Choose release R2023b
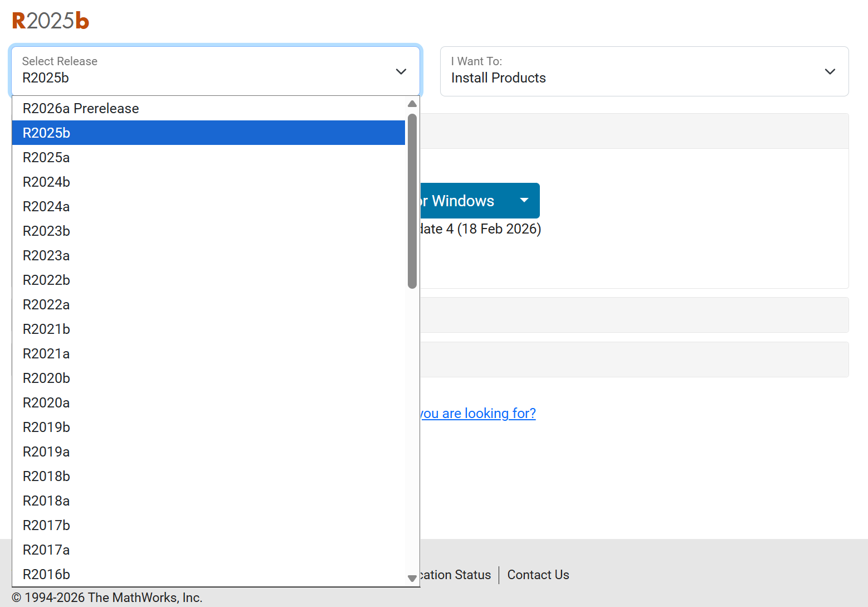The width and height of the screenshot is (868, 607). click(209, 231)
